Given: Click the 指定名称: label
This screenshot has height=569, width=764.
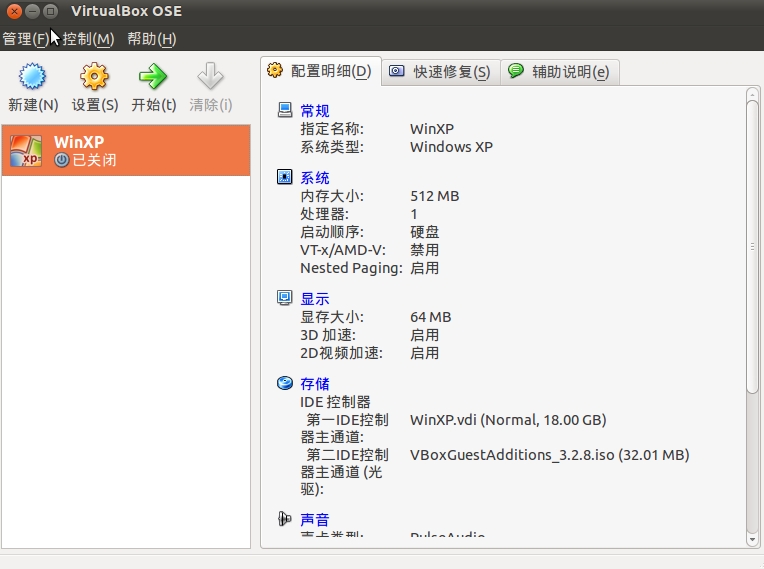Looking at the screenshot, I should tap(332, 129).
